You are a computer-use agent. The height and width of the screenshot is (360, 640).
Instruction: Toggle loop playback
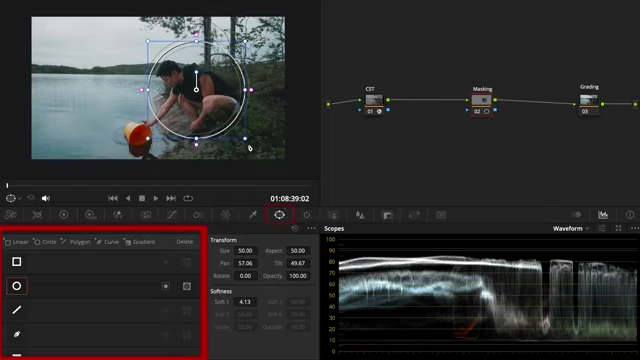click(x=188, y=198)
